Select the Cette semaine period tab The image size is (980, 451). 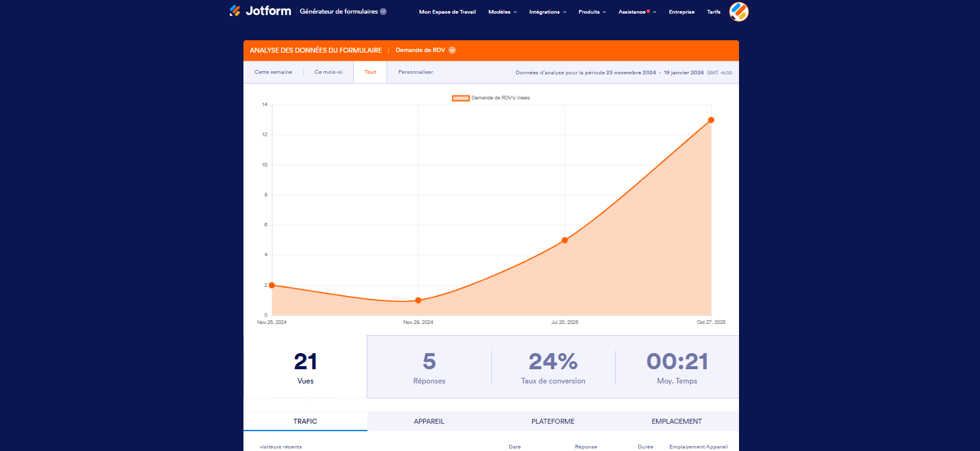pyautogui.click(x=273, y=72)
